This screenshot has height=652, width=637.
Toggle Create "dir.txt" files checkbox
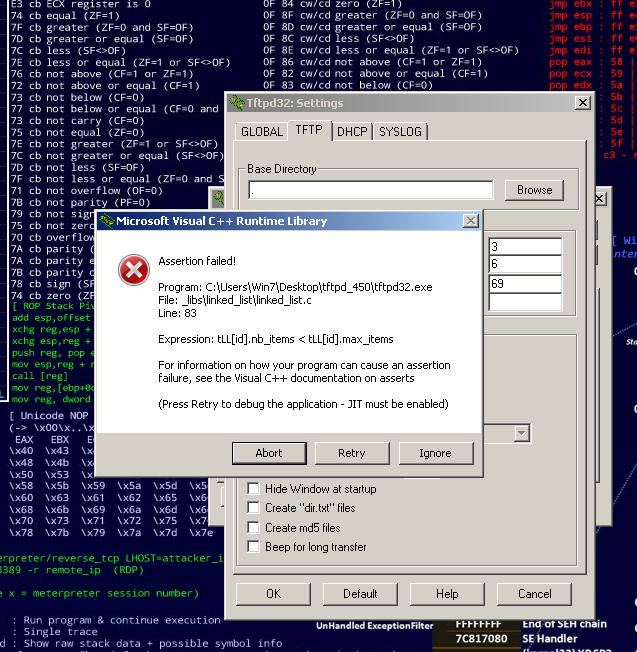click(253, 508)
